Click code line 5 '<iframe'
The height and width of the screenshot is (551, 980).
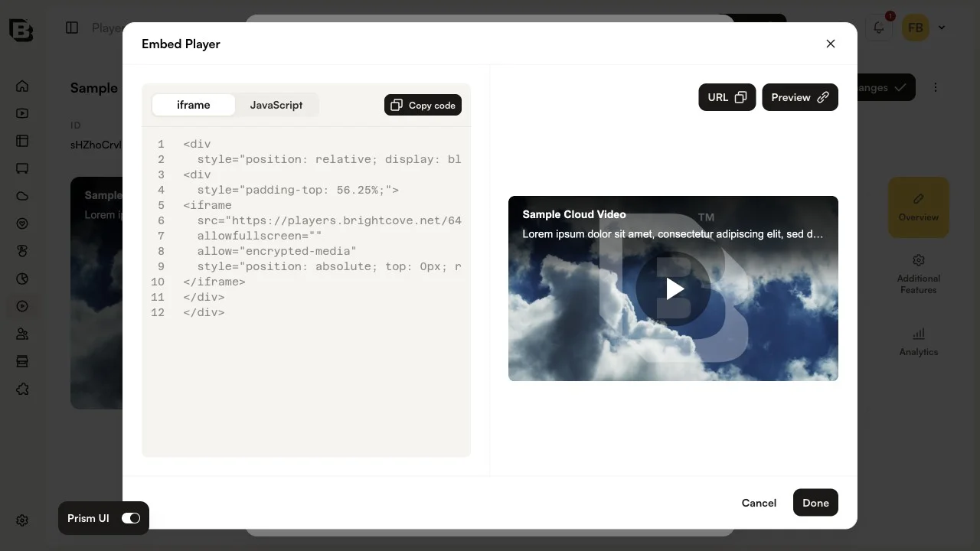pos(207,205)
